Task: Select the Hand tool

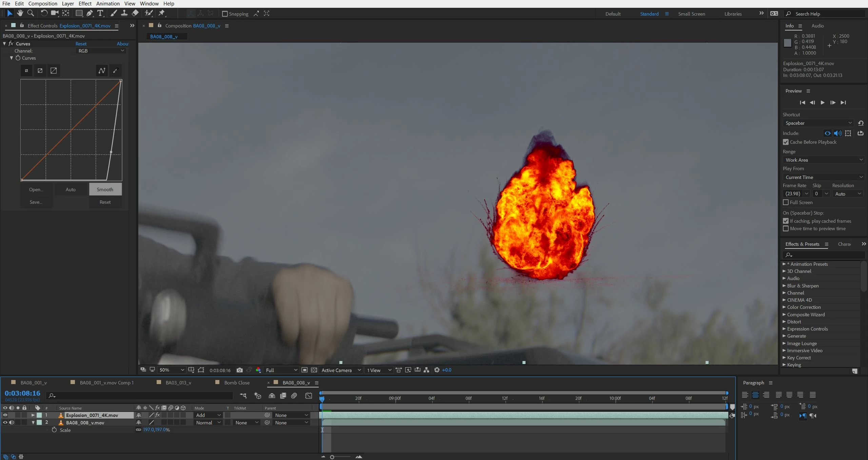Action: [x=20, y=13]
